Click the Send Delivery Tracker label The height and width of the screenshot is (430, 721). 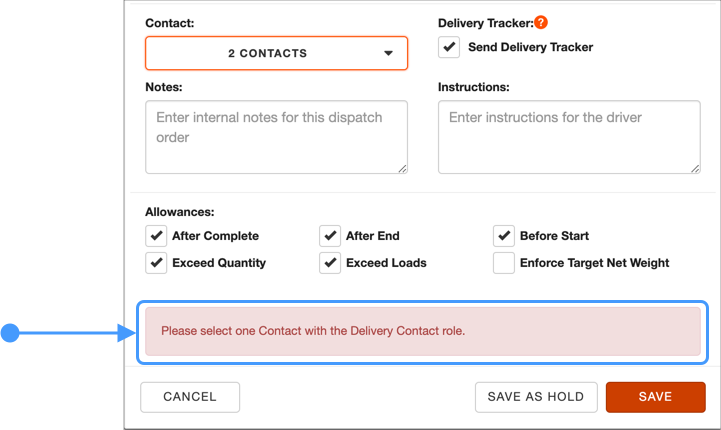(x=531, y=47)
